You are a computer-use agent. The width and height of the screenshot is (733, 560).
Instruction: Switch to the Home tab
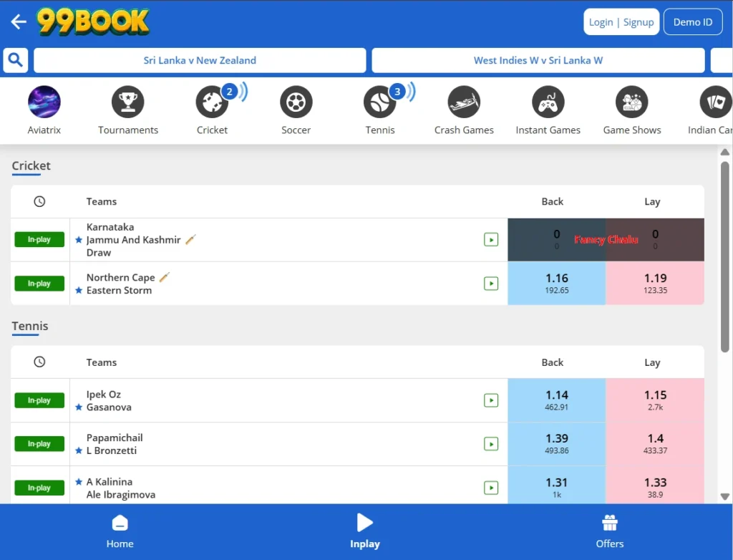[120, 532]
